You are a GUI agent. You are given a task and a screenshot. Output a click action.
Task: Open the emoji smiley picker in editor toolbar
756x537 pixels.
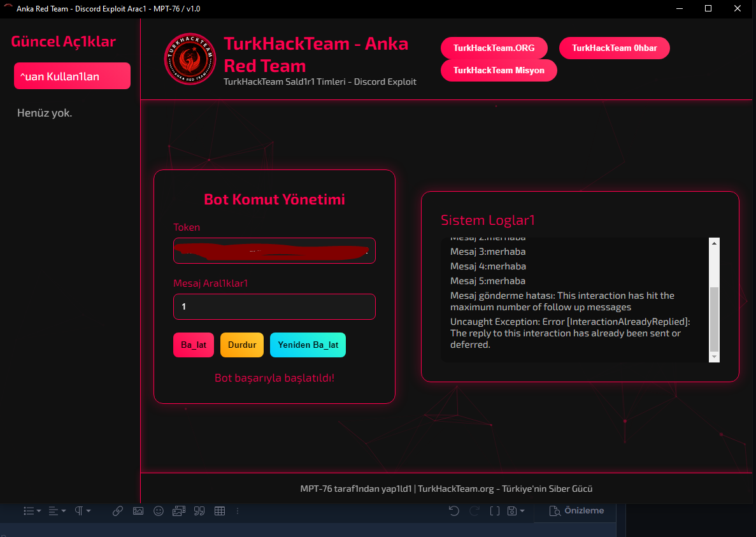(159, 511)
